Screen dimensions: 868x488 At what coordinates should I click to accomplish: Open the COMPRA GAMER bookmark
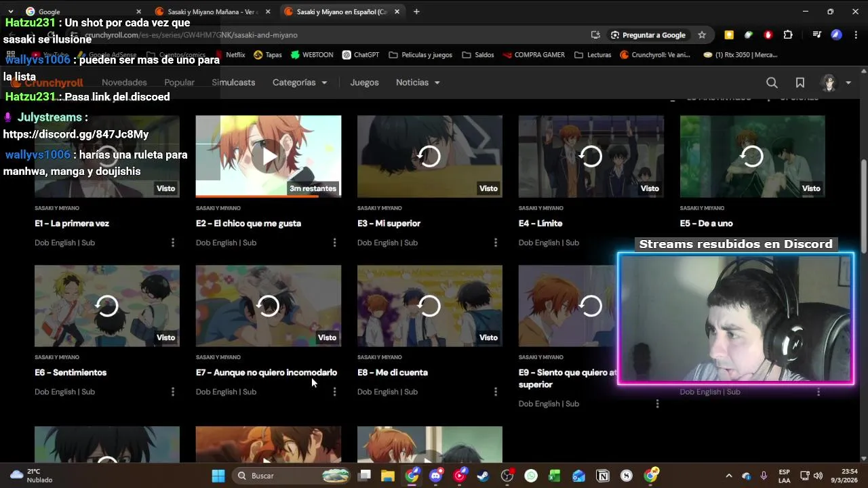pos(534,55)
